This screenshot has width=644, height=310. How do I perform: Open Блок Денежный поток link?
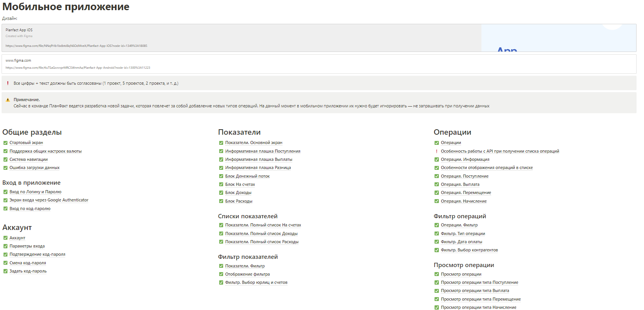coord(247,176)
